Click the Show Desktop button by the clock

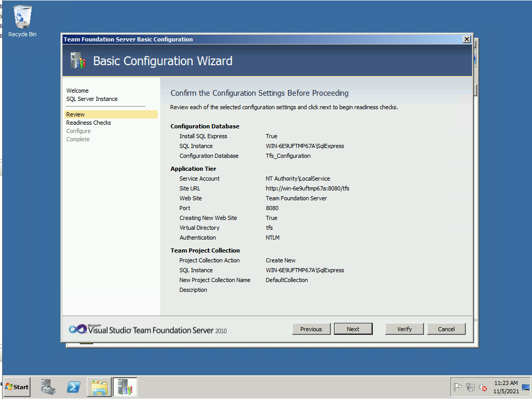point(526,387)
